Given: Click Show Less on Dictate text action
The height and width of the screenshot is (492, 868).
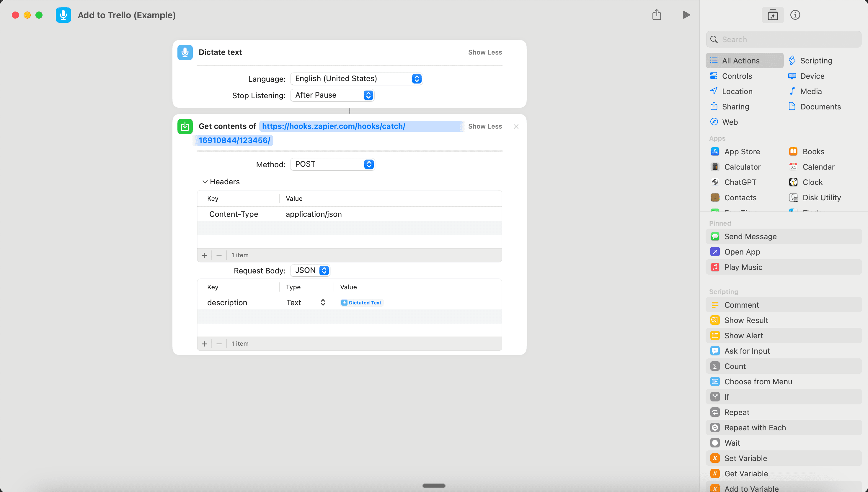Looking at the screenshot, I should [x=485, y=53].
